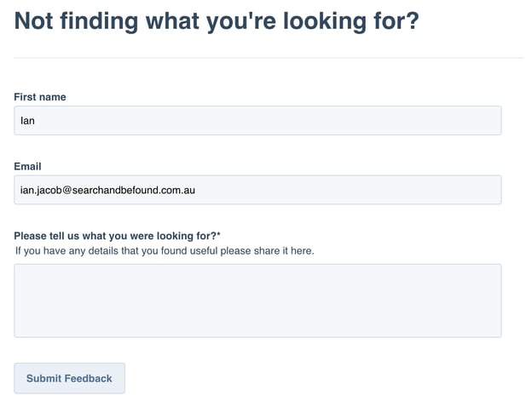Click the entered email address text
Image resolution: width=532 pixels, height=413 pixels.
[107, 190]
